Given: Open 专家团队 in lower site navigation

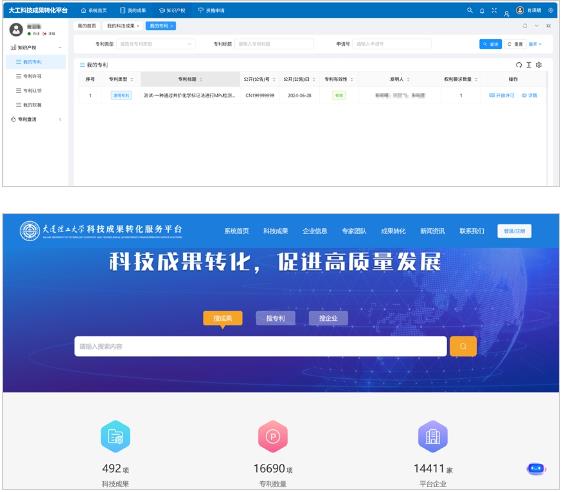Looking at the screenshot, I should point(354,231).
